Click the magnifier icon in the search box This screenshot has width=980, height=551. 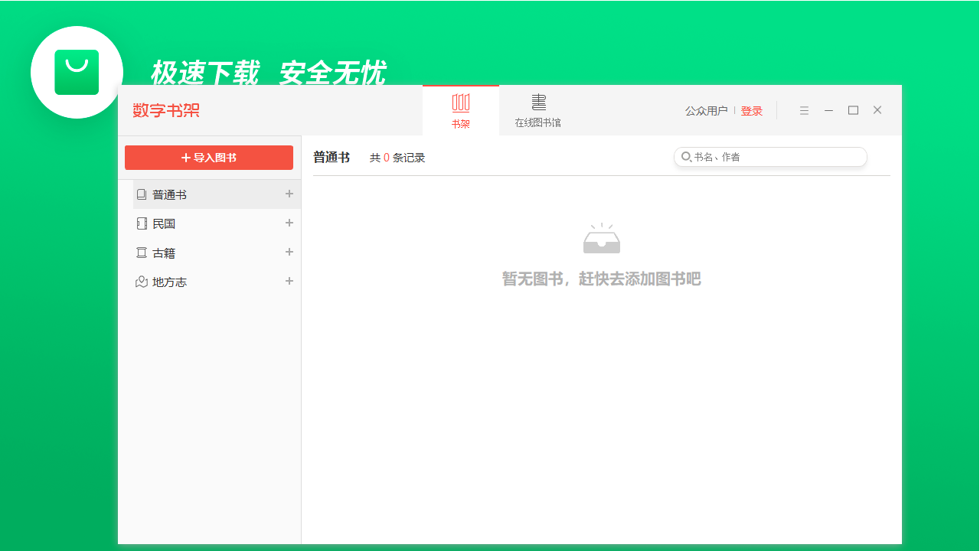click(685, 157)
